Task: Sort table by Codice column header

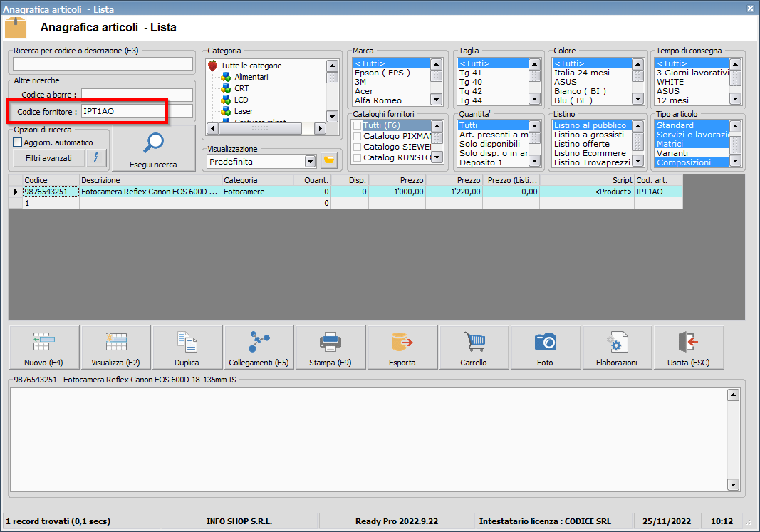Action: tap(51, 180)
